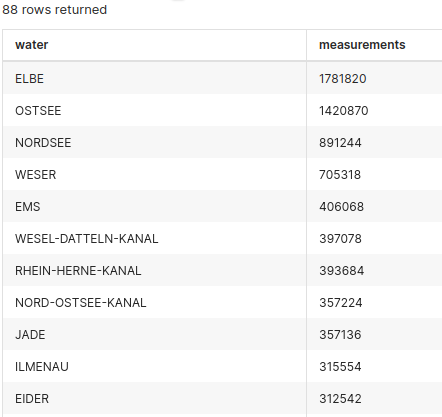Viewport: 442px width, 417px height.
Task: Select the value 891244
Action: [340, 143]
